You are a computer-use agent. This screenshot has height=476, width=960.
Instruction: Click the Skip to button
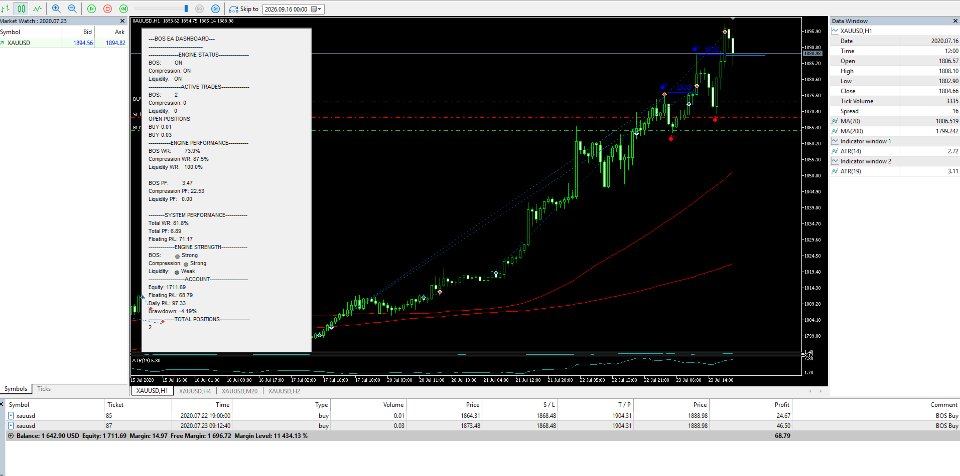[244, 9]
